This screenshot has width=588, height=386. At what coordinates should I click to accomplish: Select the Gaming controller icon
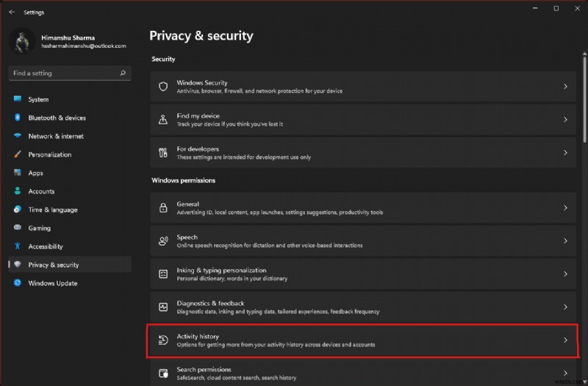pyautogui.click(x=18, y=228)
